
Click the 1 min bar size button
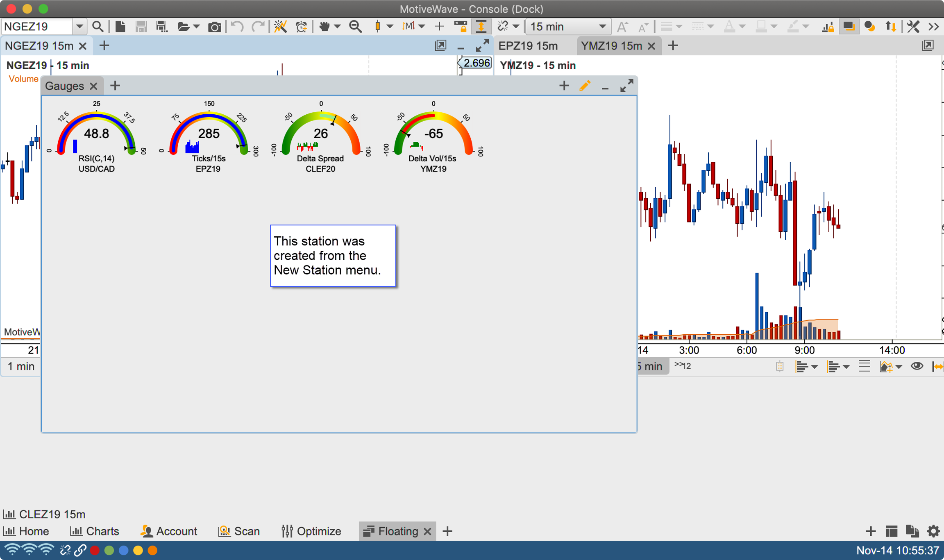21,366
